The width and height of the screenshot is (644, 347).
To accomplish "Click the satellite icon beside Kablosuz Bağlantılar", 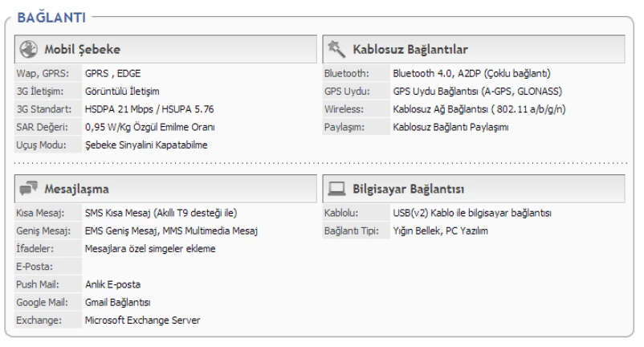I will point(335,51).
